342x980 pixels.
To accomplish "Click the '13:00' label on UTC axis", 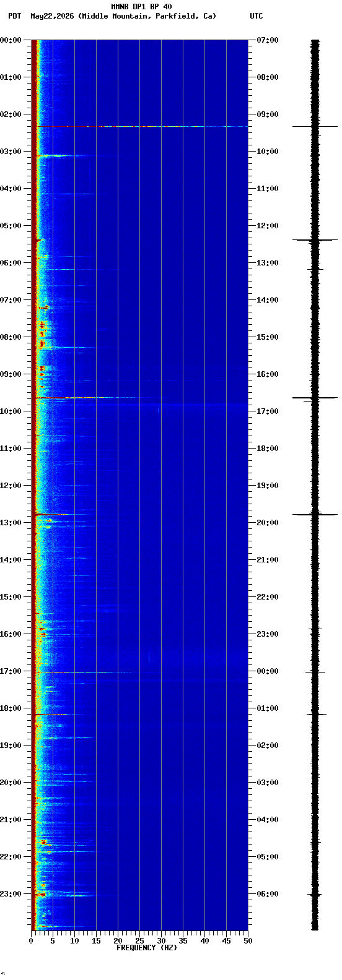I will tap(268, 263).
